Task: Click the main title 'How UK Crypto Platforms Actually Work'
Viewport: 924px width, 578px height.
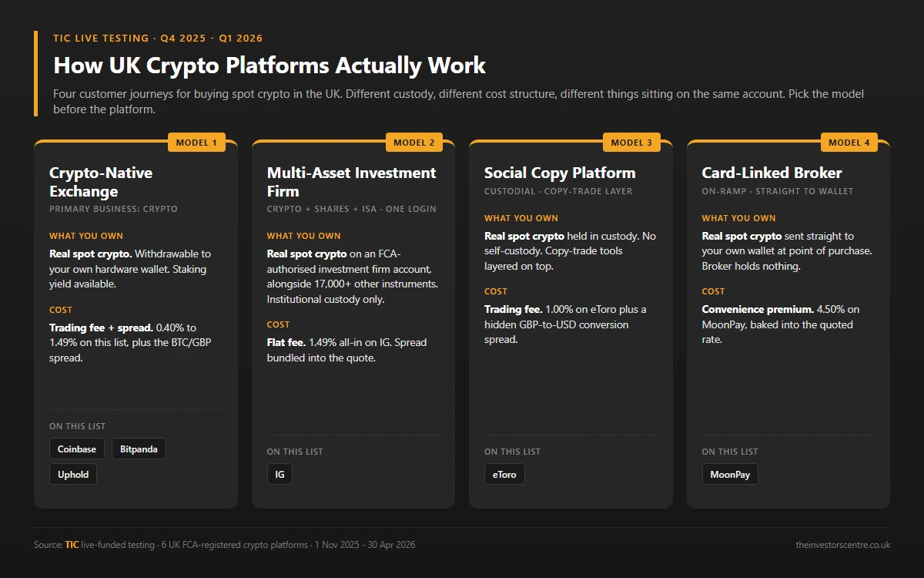Action: pyautogui.click(x=269, y=65)
